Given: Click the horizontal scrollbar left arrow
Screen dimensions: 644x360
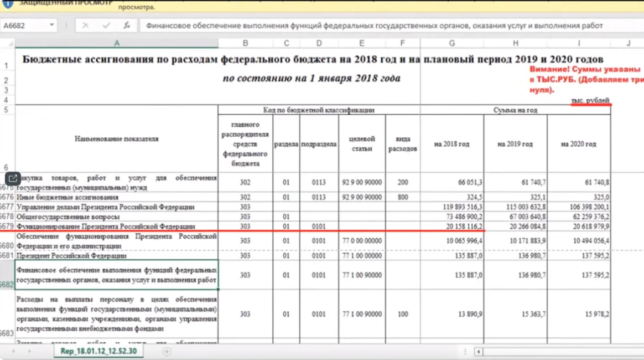Looking at the screenshot, I should (478, 352).
